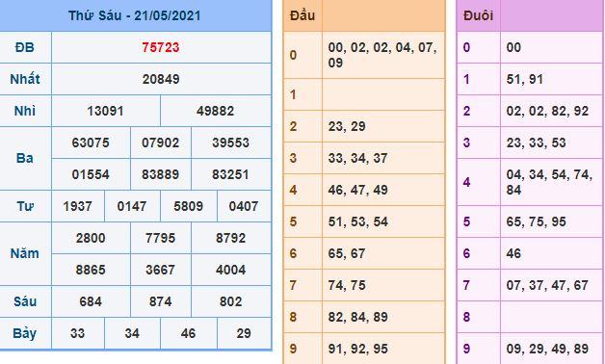Click the '09, 29, 49, 89' cell
This screenshot has width=605, height=364.
[x=551, y=349]
